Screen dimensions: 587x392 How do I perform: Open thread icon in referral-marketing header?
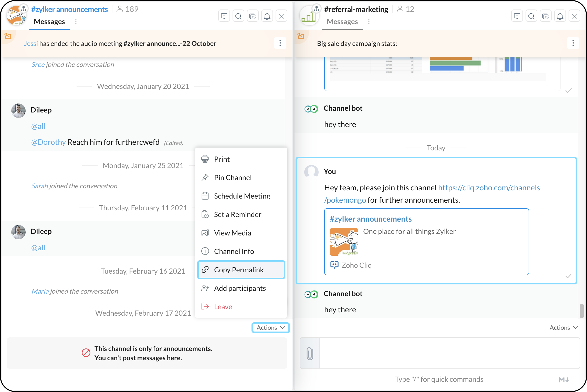point(517,16)
